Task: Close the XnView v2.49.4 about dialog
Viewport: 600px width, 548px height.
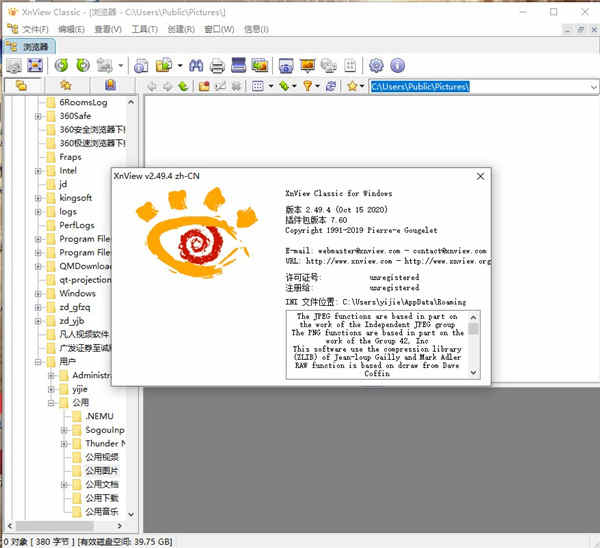Action: [480, 176]
